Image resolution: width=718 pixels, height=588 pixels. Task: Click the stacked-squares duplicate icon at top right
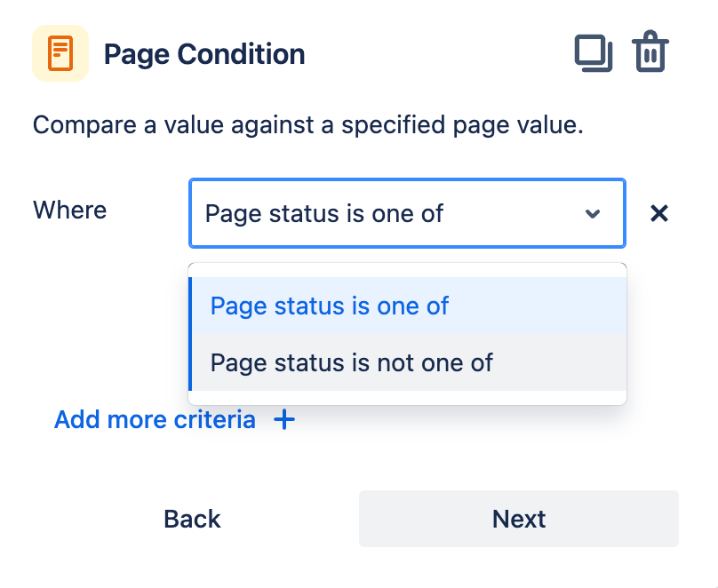point(594,52)
